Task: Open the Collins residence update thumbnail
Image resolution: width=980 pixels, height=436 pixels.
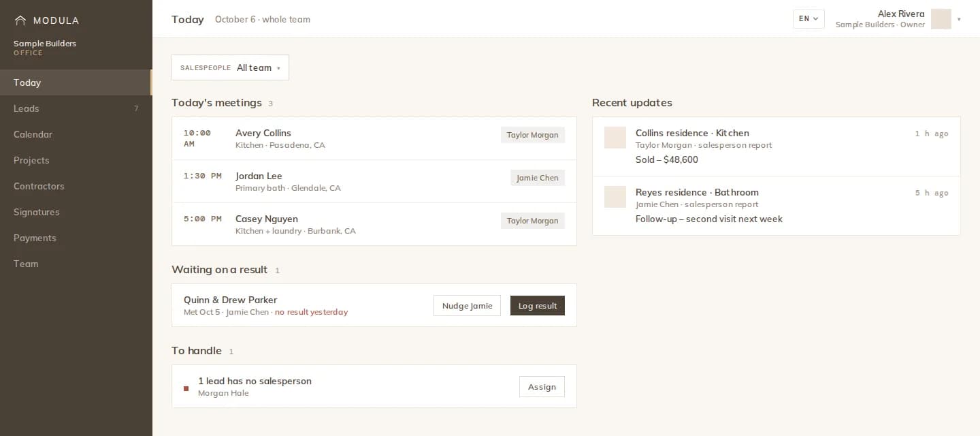Action: click(615, 138)
